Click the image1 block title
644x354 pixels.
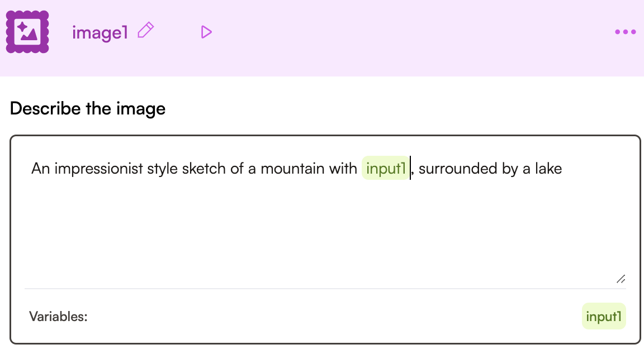(x=100, y=33)
